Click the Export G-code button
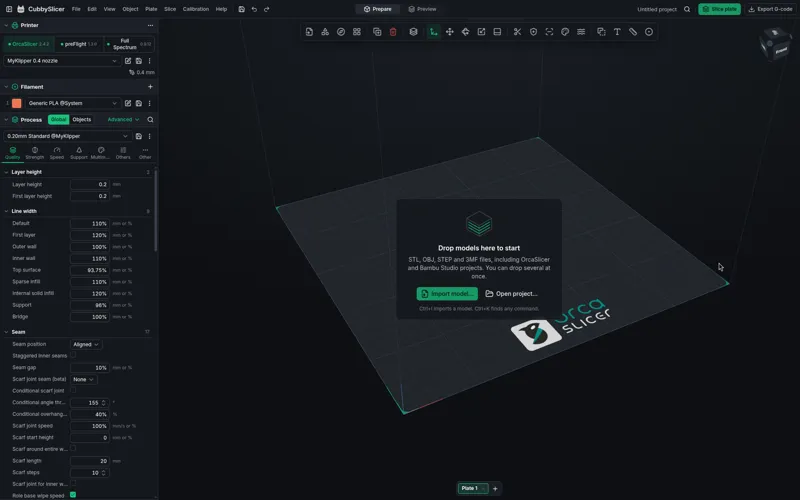The image size is (800, 500). pyautogui.click(x=770, y=9)
